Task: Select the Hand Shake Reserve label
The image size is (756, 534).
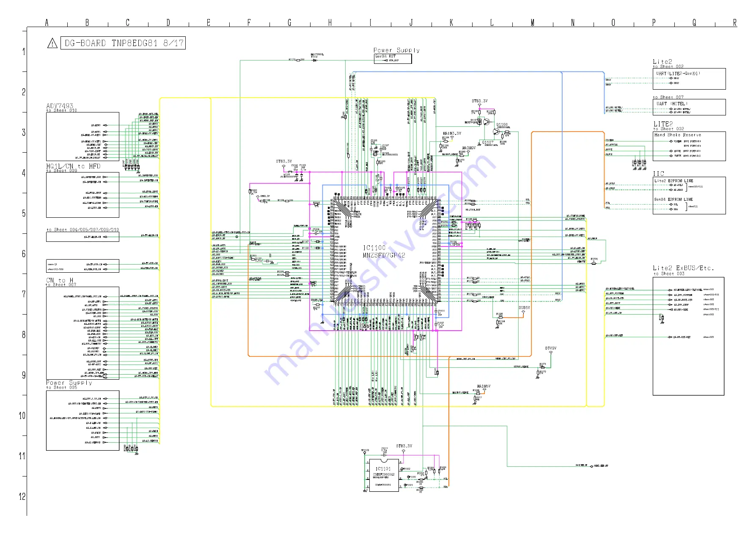Action: pos(678,135)
